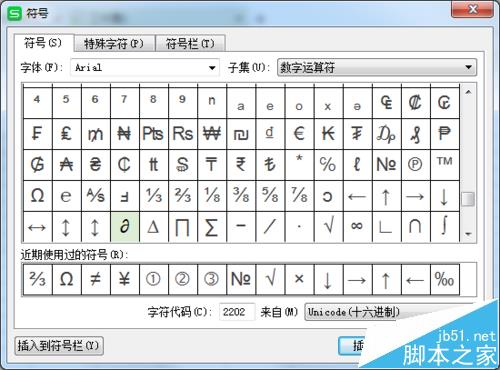Open the 符号栏(T) tab
This screenshot has width=500, height=370.
click(x=190, y=44)
